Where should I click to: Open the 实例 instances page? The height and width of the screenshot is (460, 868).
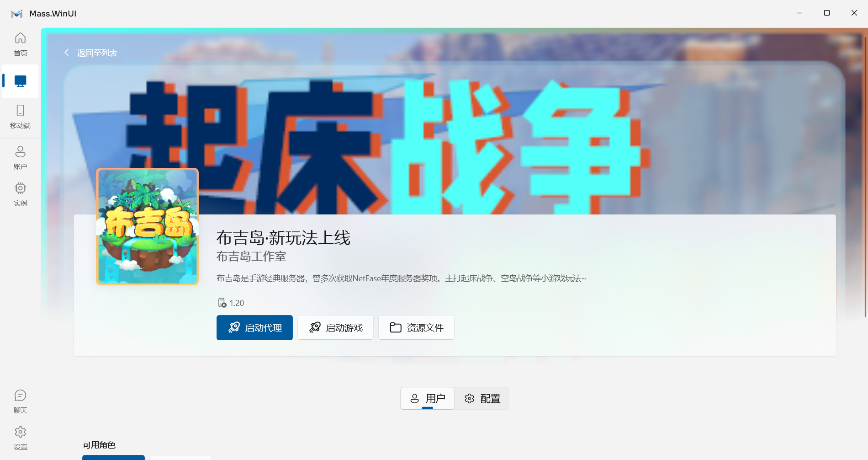(20, 194)
